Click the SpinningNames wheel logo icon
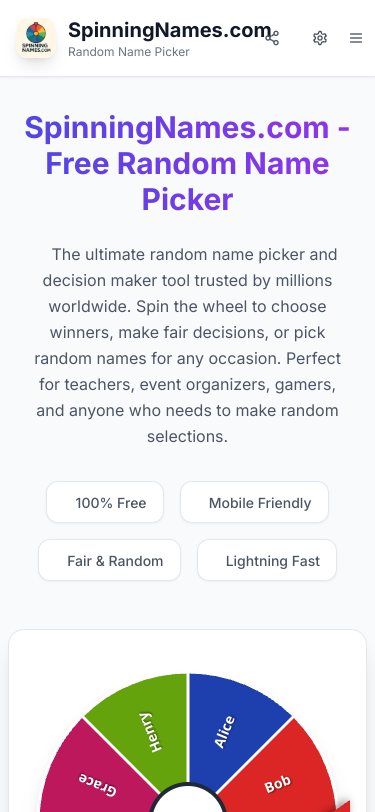Viewport: 375px width, 812px height. (x=36, y=38)
